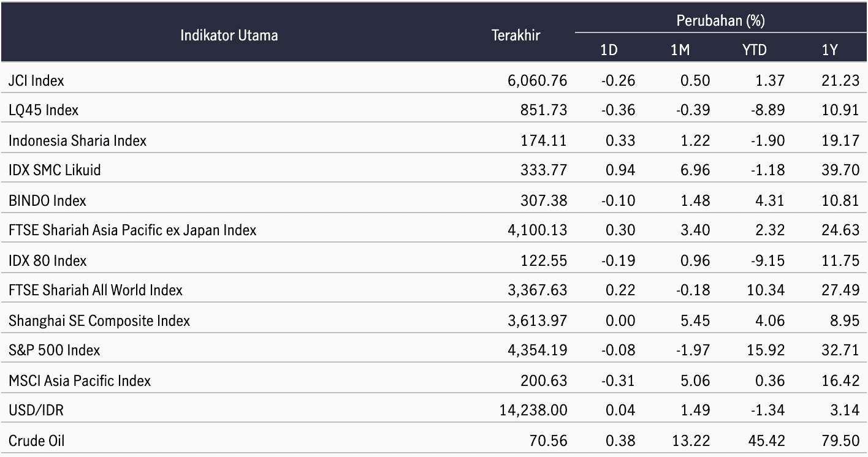Select JCI Index YTD change 1.37

[769, 80]
